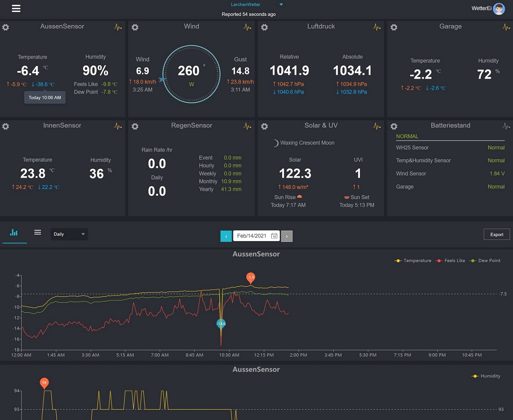Open InnenSensor settings gear
Viewport: 513px width, 420px height.
(5, 126)
